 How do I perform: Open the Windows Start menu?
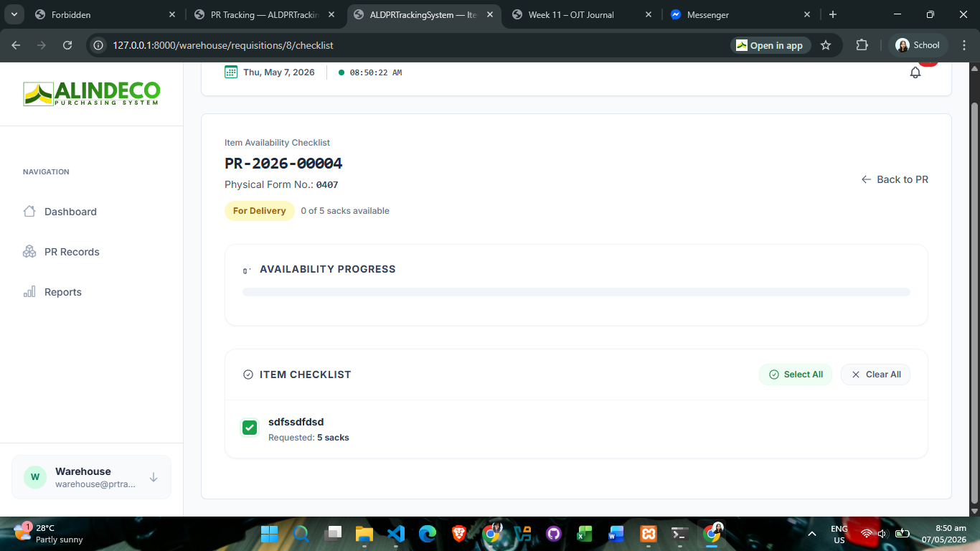coord(270,534)
